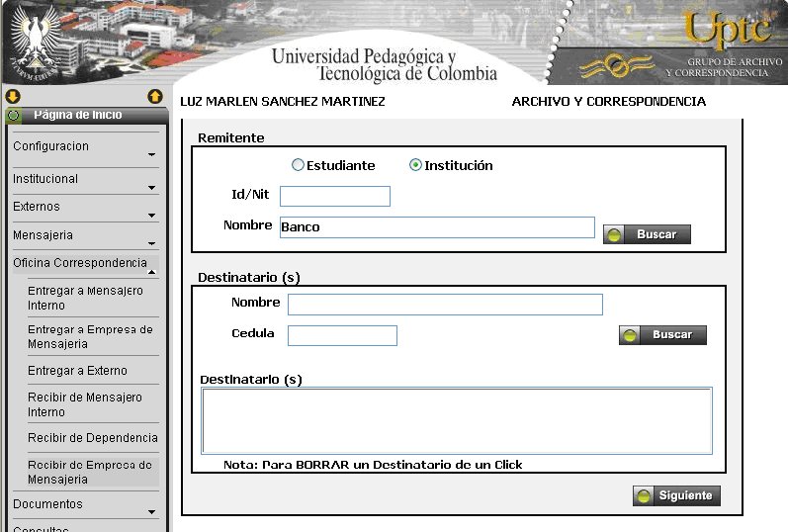The height and width of the screenshot is (532, 788).
Task: Open Recibir de Dependencia
Action: [x=93, y=437]
